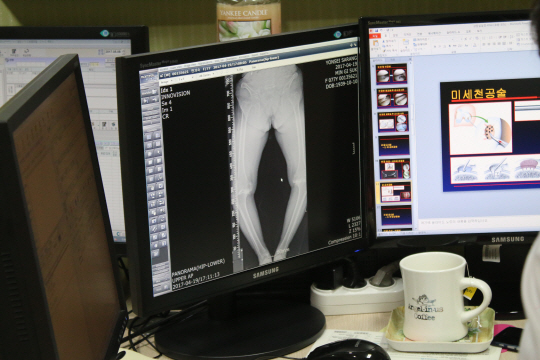
Task: Click the font color 'A' icon
Action: click(475, 45)
